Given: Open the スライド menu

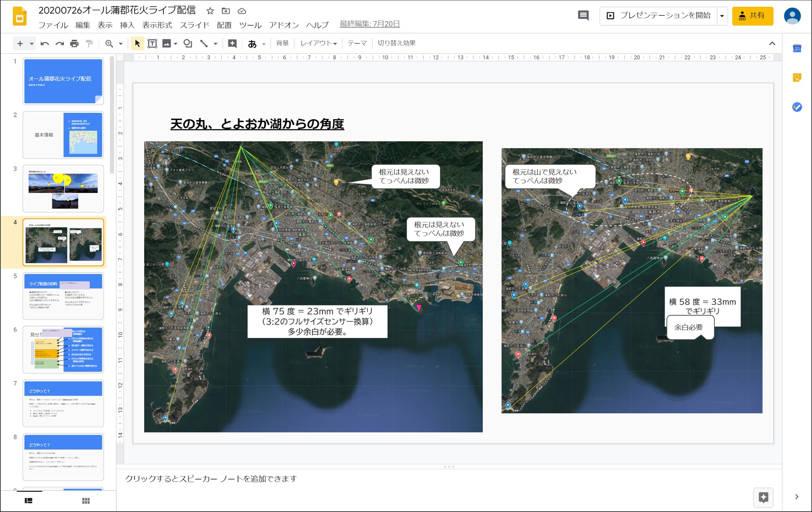Looking at the screenshot, I should pyautogui.click(x=194, y=25).
